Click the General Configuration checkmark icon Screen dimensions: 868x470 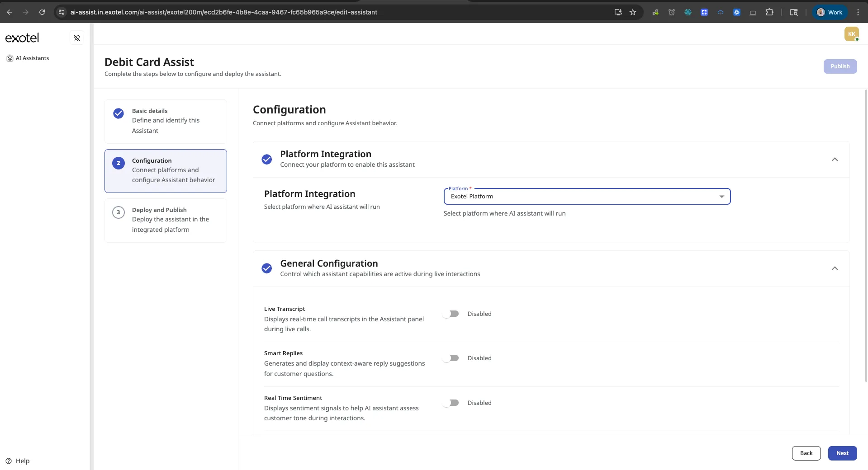pyautogui.click(x=267, y=268)
